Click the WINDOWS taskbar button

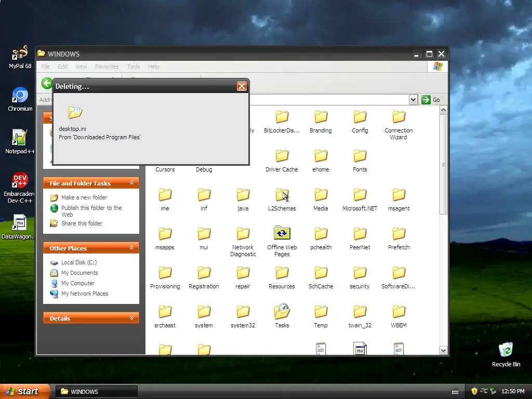[96, 392]
